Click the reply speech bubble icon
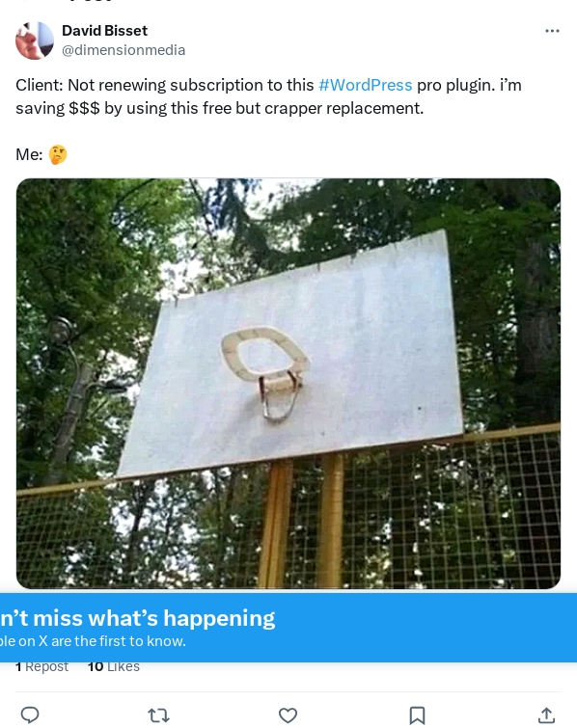Image resolution: width=577 pixels, height=728 pixels. coord(30,715)
